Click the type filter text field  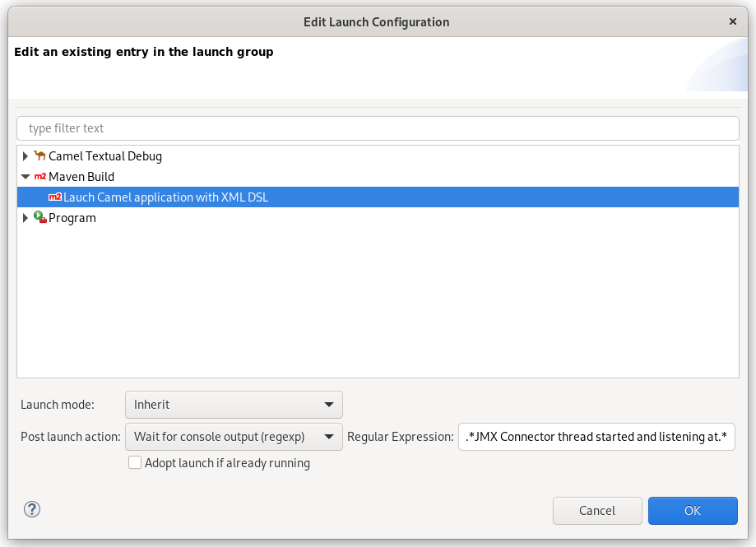377,127
